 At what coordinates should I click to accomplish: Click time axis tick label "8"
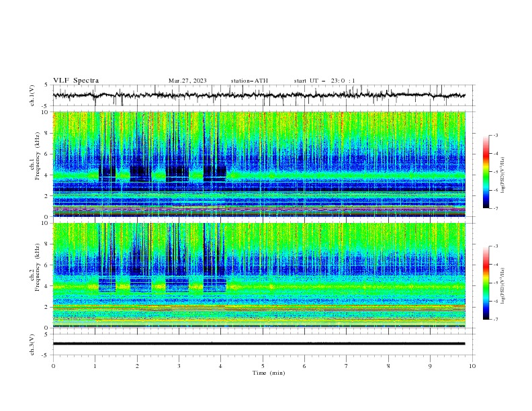click(388, 366)
